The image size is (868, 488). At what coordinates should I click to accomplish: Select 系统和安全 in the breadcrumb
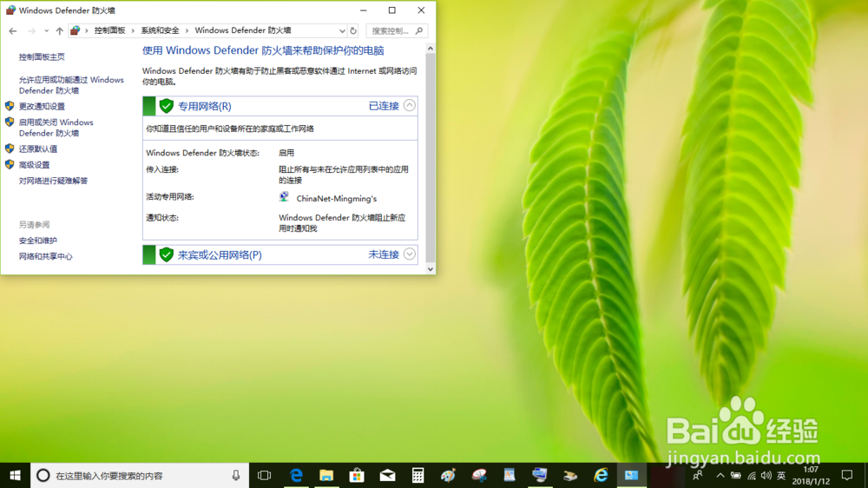(x=160, y=30)
